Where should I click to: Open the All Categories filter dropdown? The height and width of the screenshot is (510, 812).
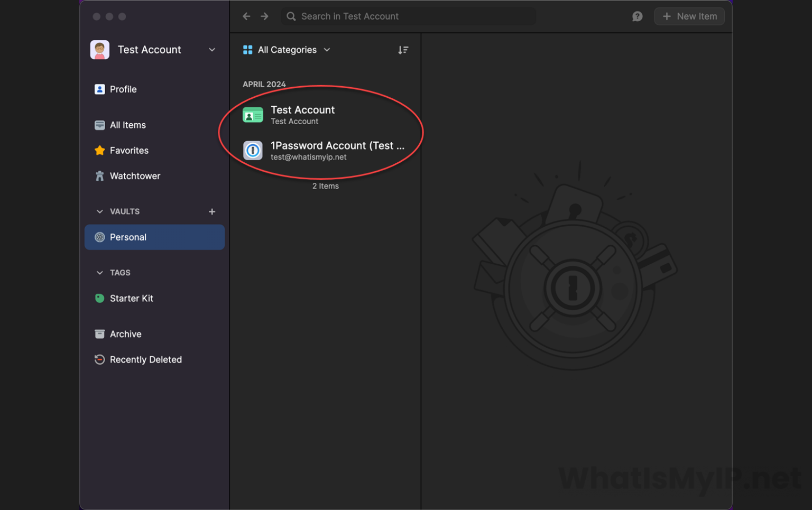click(x=287, y=50)
